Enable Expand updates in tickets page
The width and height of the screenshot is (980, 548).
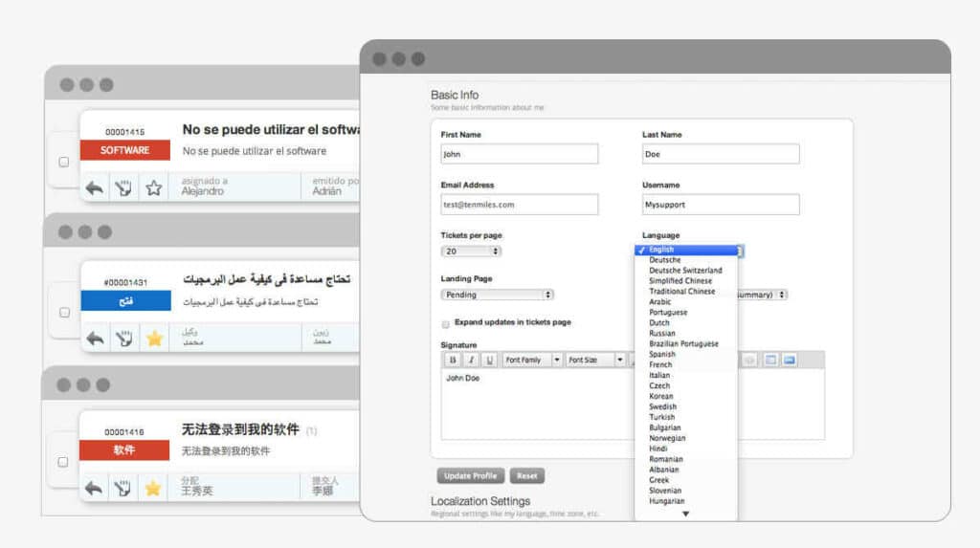[x=446, y=324]
